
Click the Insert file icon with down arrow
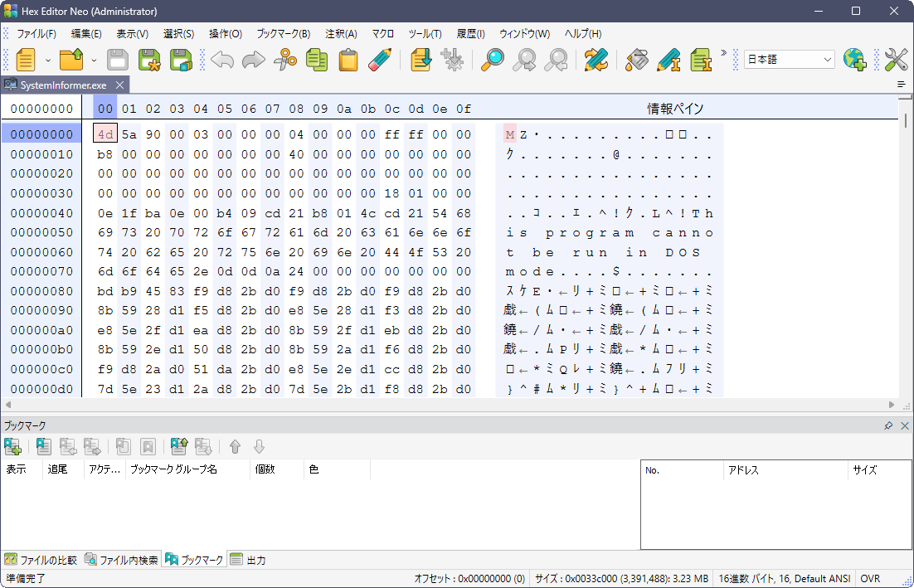[x=421, y=60]
